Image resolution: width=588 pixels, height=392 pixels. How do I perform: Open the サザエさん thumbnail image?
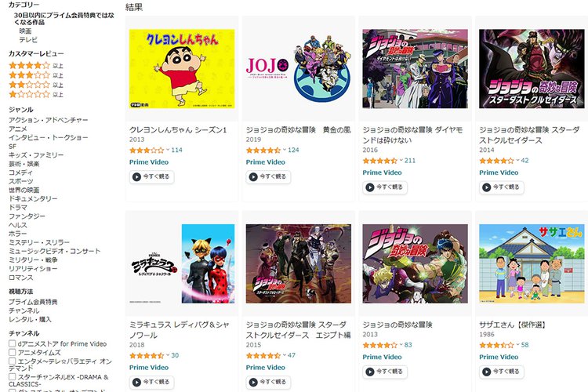click(x=532, y=263)
